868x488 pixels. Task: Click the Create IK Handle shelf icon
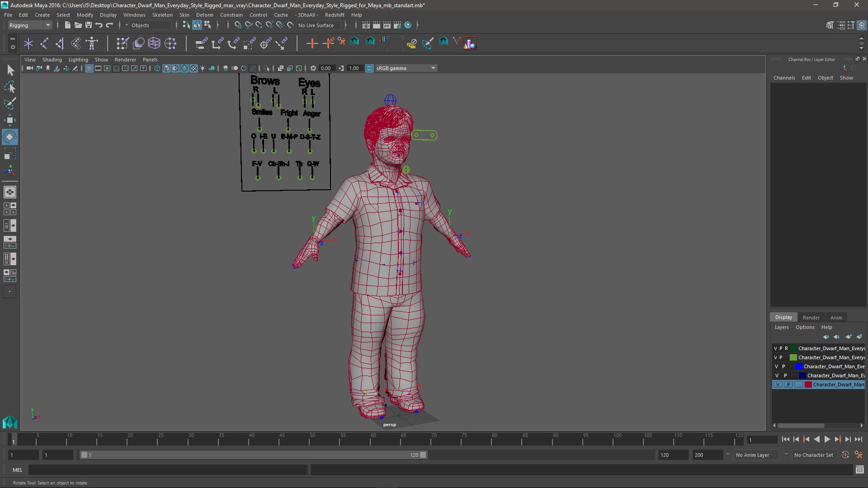pos(60,43)
